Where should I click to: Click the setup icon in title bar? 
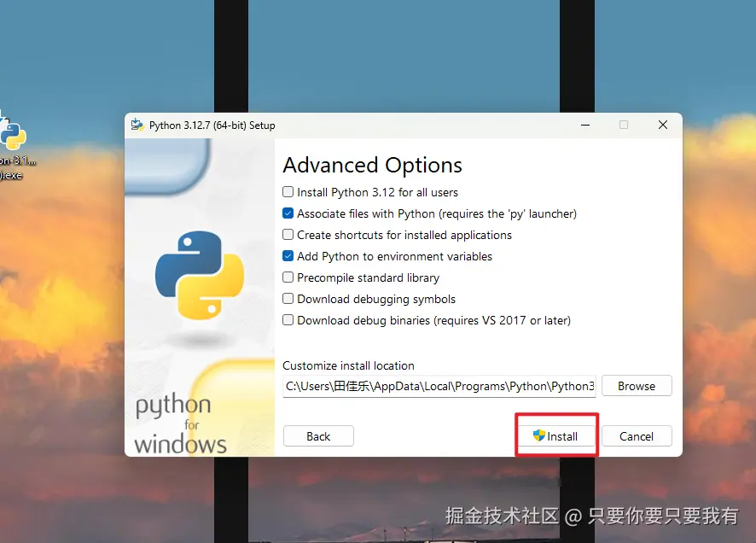(137, 125)
